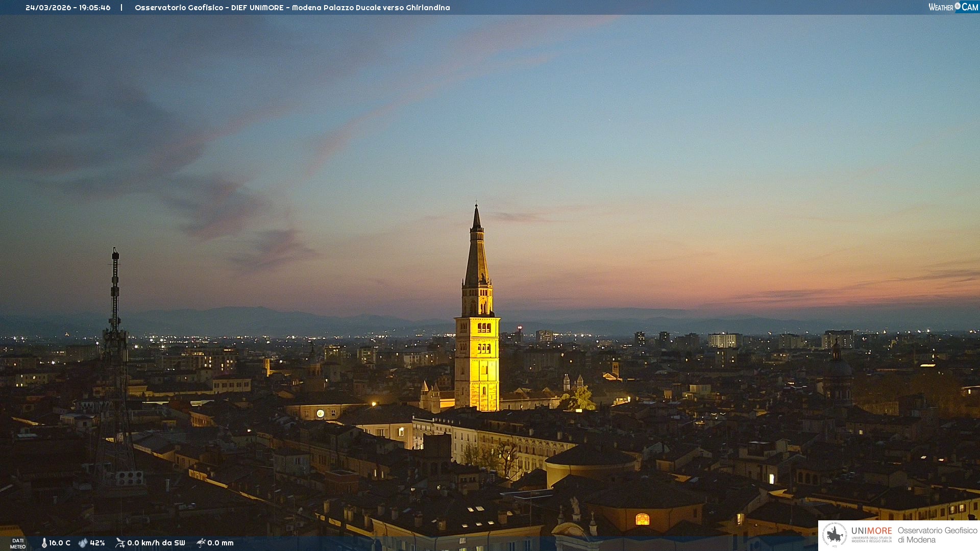Click the 16.0 C temperature reading

(x=60, y=543)
